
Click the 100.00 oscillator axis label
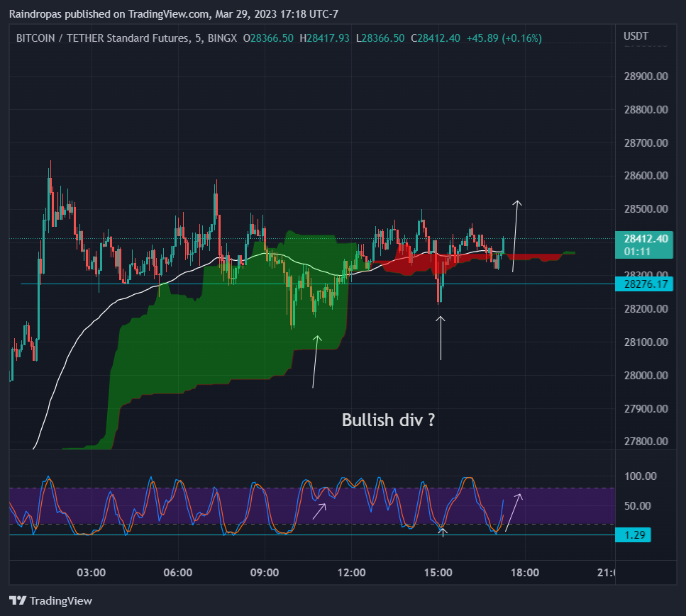640,476
